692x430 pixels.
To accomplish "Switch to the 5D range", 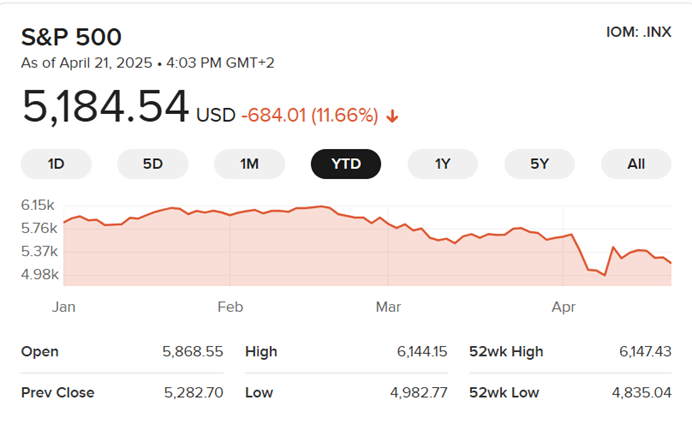I will (x=152, y=164).
